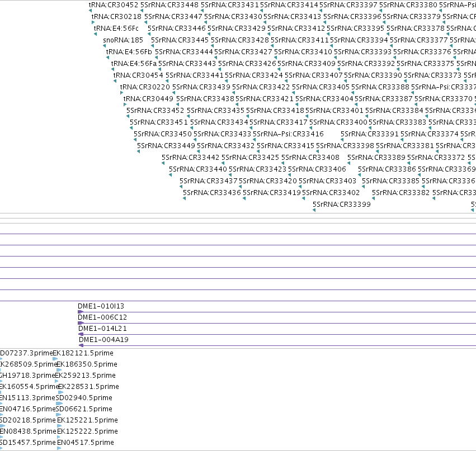Open EST EK259213.5prime label

point(86,376)
